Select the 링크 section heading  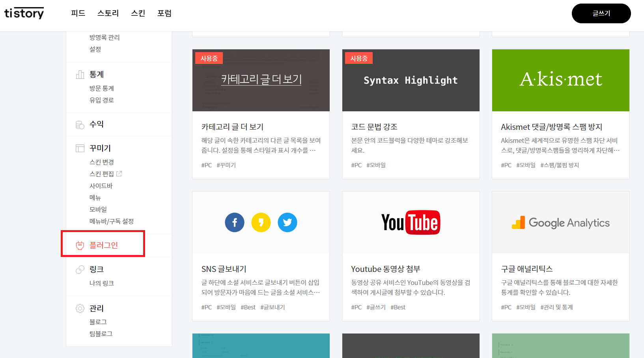[97, 270]
